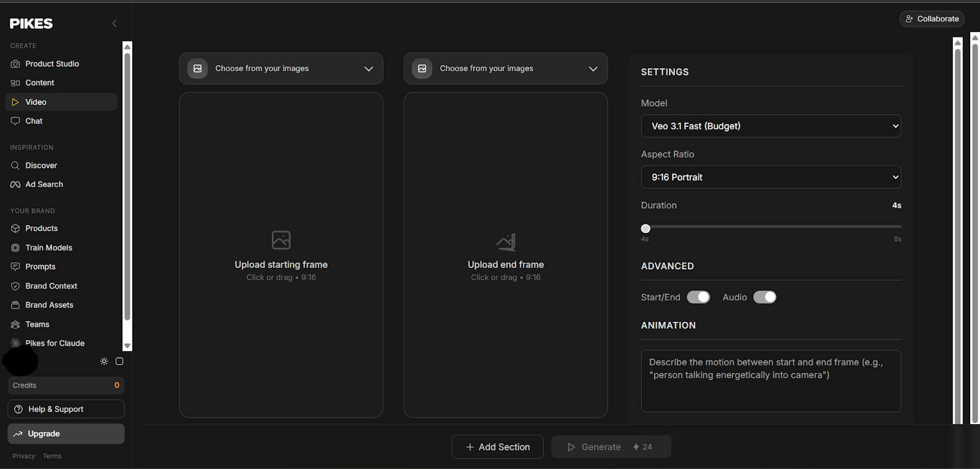980x469 pixels.
Task: Click the Product Studio camera icon
Action: 15,64
